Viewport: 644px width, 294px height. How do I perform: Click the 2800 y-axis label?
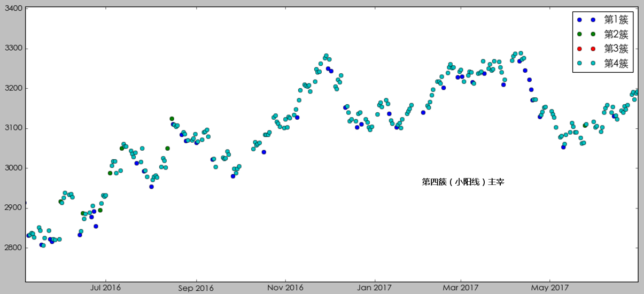tap(14, 248)
